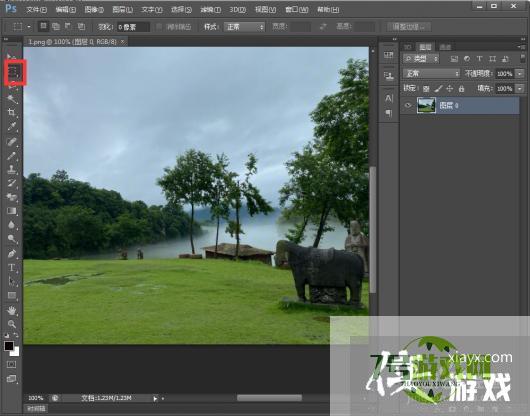Select the Hand tool
The image size is (530, 416).
pyautogui.click(x=12, y=310)
